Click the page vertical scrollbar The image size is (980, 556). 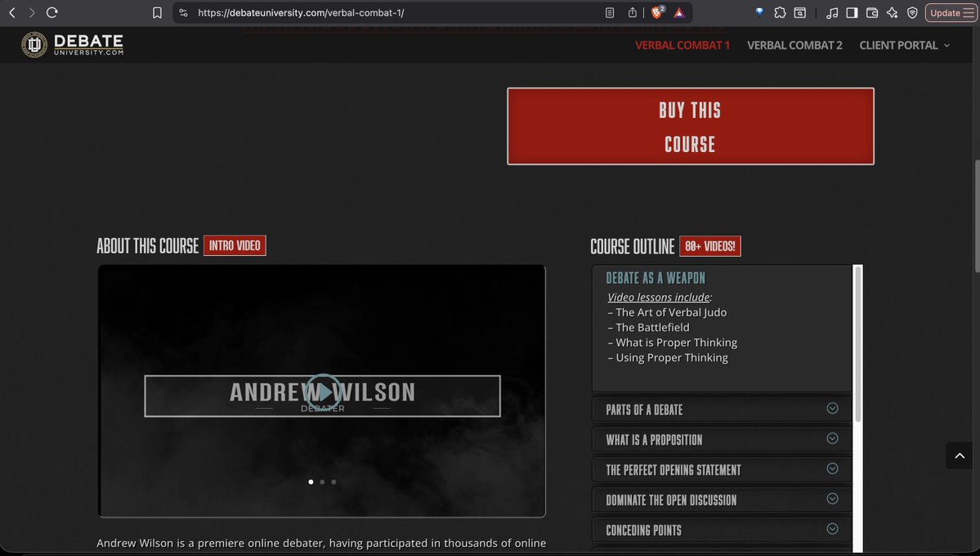pyautogui.click(x=977, y=216)
